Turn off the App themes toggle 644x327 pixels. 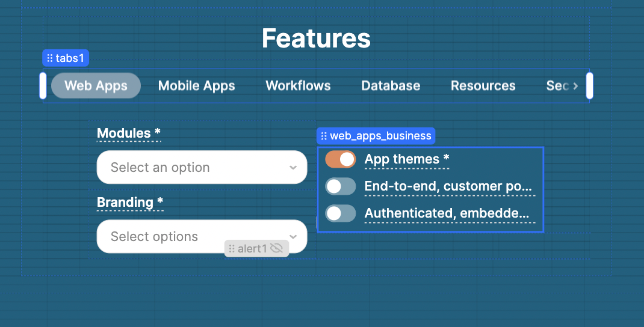(x=341, y=159)
